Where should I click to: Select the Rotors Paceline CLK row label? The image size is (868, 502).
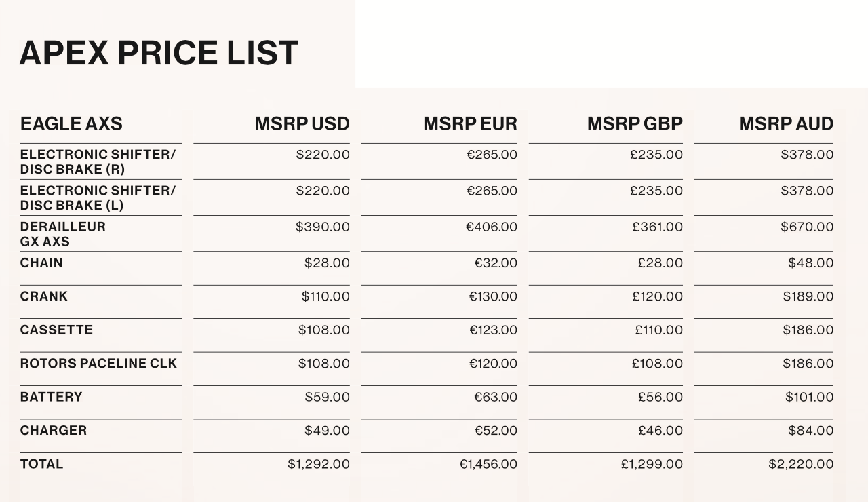[x=98, y=364]
